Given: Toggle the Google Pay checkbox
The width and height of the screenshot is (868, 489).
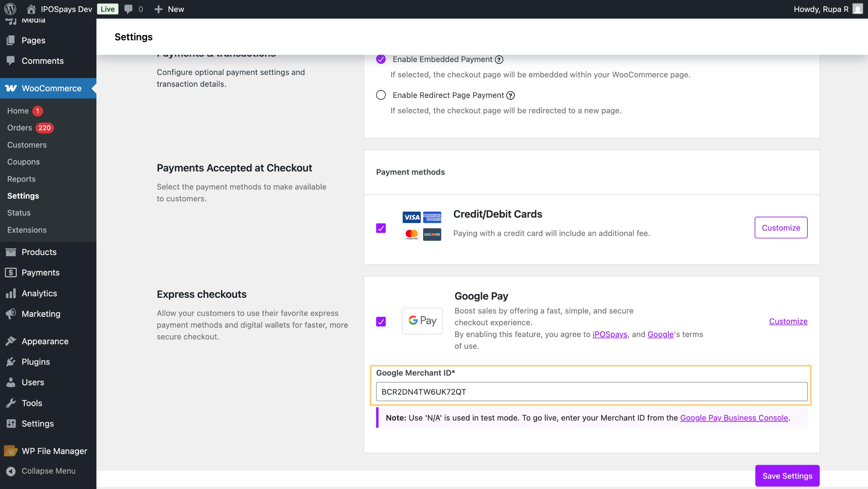Looking at the screenshot, I should click(x=381, y=321).
